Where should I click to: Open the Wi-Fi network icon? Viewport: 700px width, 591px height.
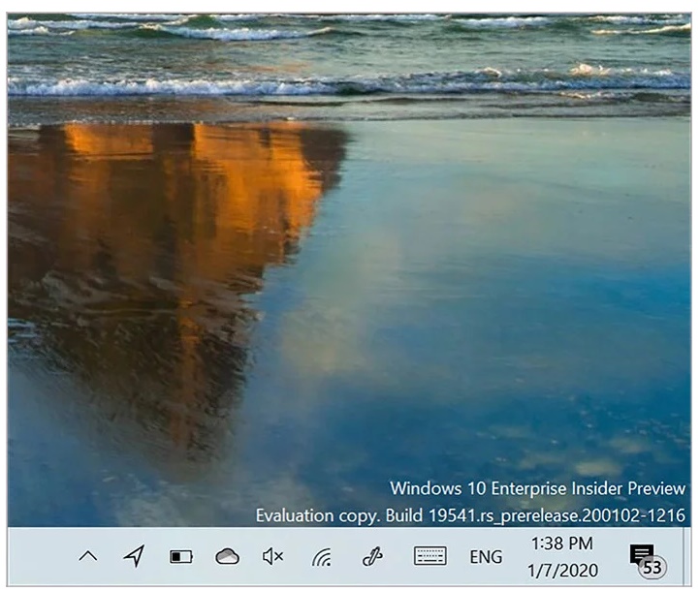[x=322, y=556]
